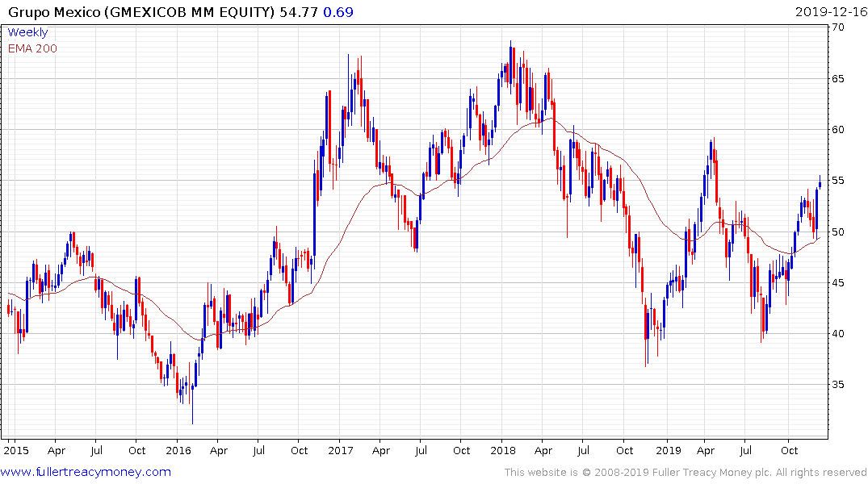Click the 2017 time axis label
This screenshot has width=868, height=484.
tap(341, 450)
